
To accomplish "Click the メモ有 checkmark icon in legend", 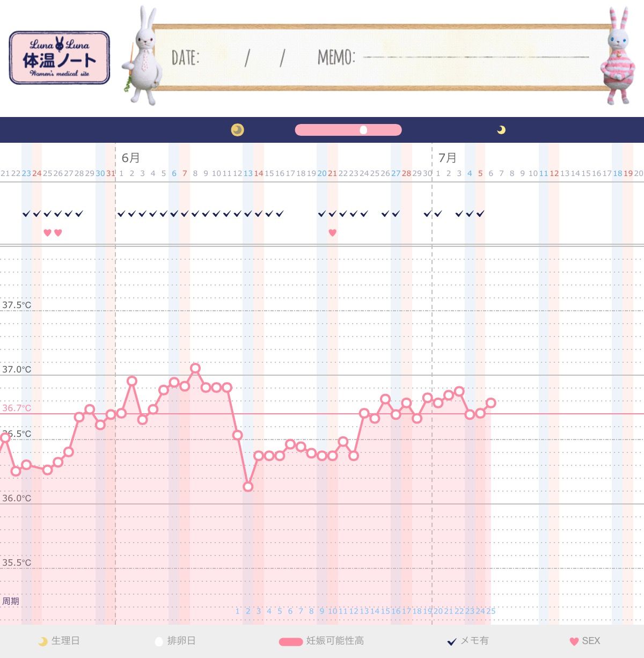I will pos(451,641).
